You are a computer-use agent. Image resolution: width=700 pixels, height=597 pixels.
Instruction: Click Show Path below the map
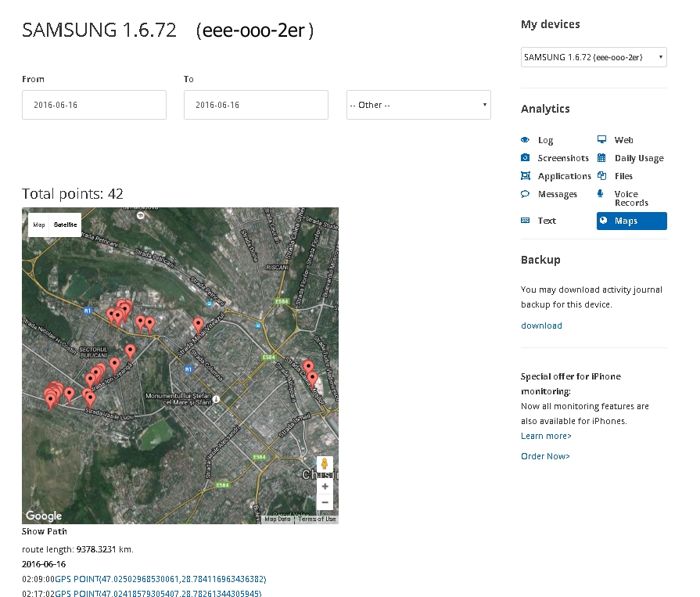(45, 531)
